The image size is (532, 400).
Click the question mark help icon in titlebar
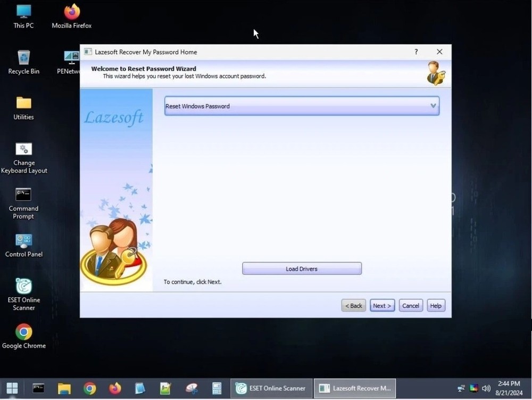(x=415, y=52)
